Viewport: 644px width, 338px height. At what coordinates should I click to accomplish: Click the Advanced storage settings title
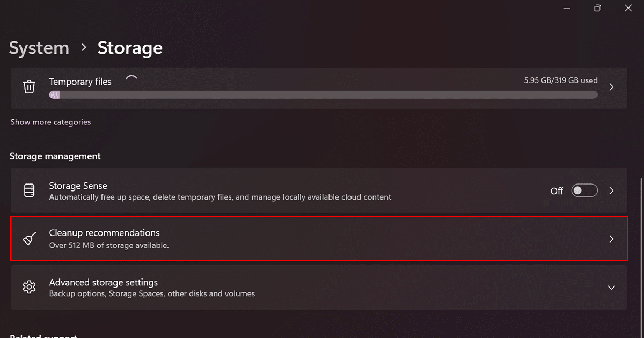tap(103, 282)
